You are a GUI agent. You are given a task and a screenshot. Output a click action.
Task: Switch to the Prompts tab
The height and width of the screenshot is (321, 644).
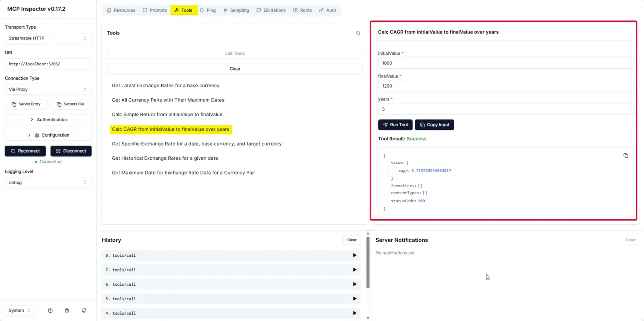155,10
